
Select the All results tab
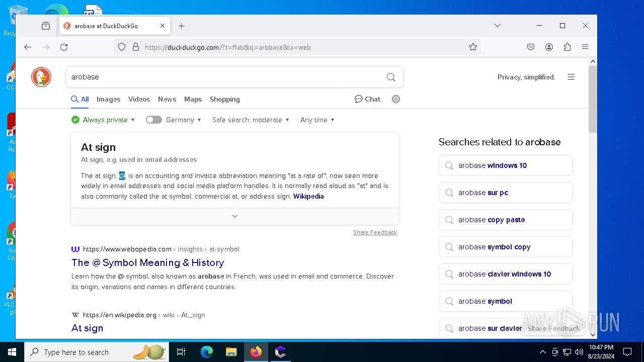(80, 99)
